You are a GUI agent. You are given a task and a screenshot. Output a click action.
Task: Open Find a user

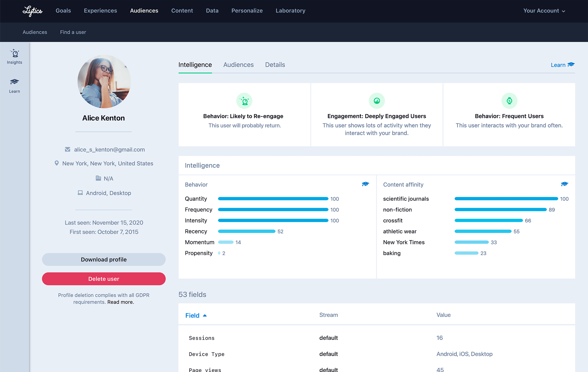tap(73, 32)
